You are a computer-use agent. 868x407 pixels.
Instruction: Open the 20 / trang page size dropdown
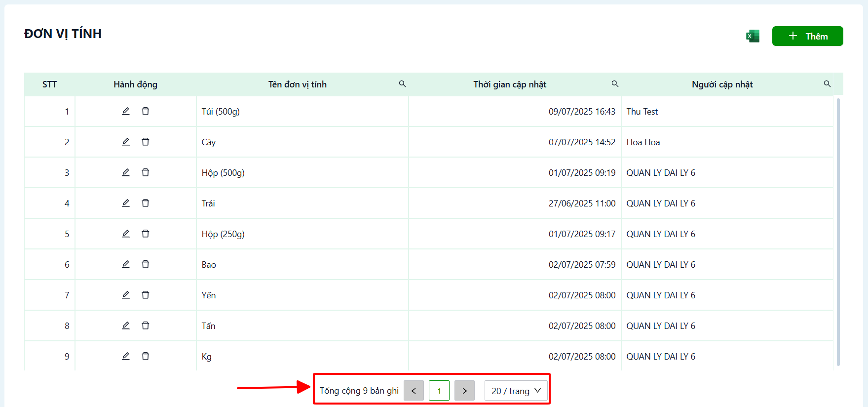tap(516, 391)
